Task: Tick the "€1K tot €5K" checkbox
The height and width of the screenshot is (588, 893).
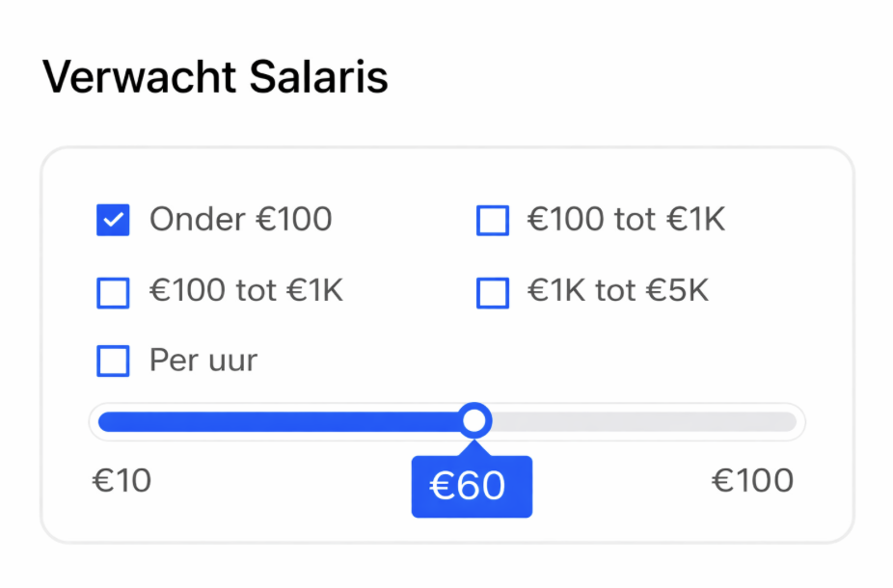Action: click(493, 292)
